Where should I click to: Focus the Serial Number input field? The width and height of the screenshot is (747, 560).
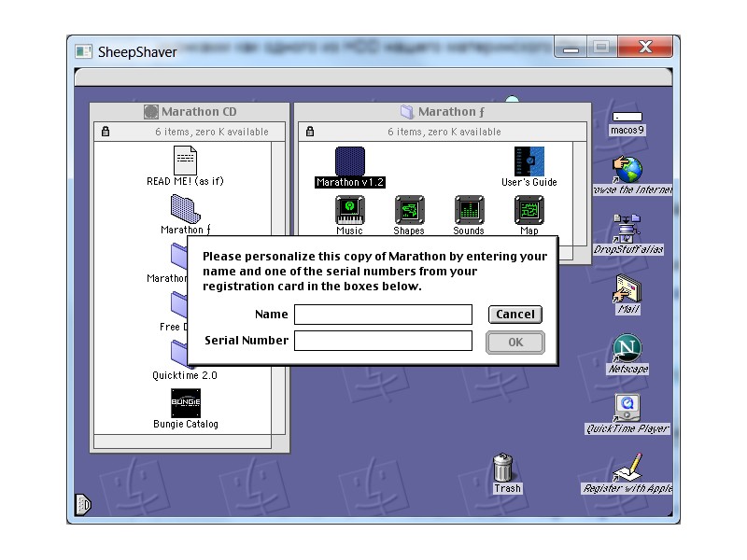[x=383, y=341]
